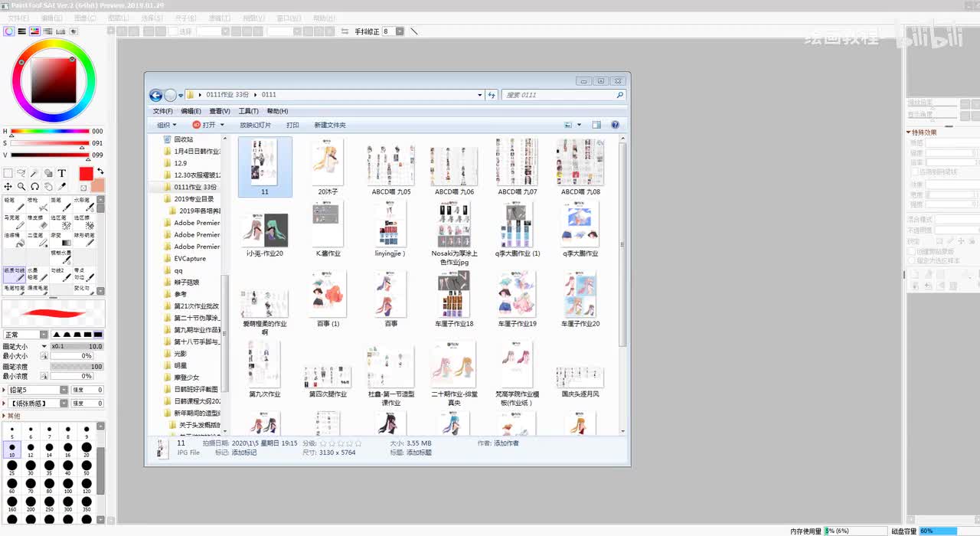Pick brush size 100 circle

(x=67, y=485)
